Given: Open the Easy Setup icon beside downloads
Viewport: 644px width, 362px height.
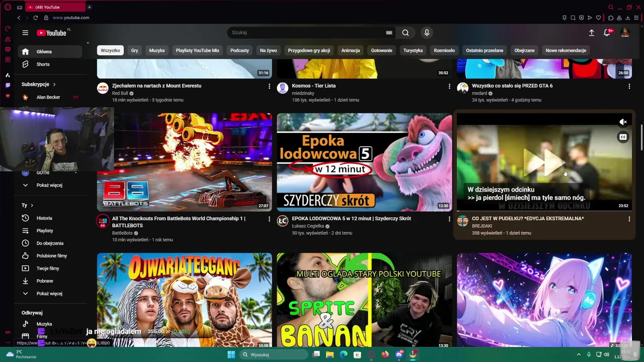Looking at the screenshot, I should [636, 18].
